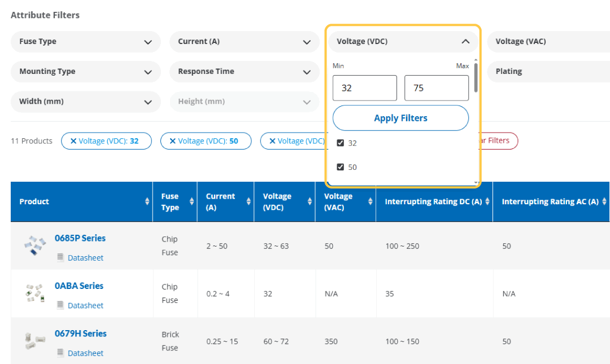Click the '0.2 ~ 4' current cell
Screen dimensions: 610x364
218,294
